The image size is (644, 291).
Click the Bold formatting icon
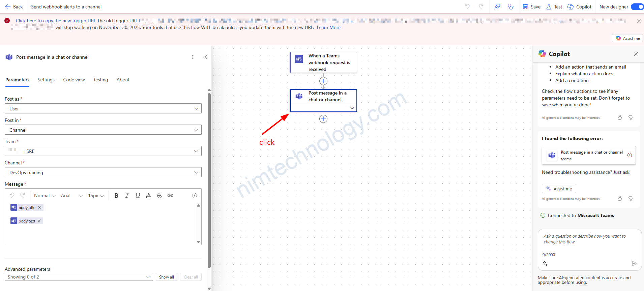coord(116,195)
